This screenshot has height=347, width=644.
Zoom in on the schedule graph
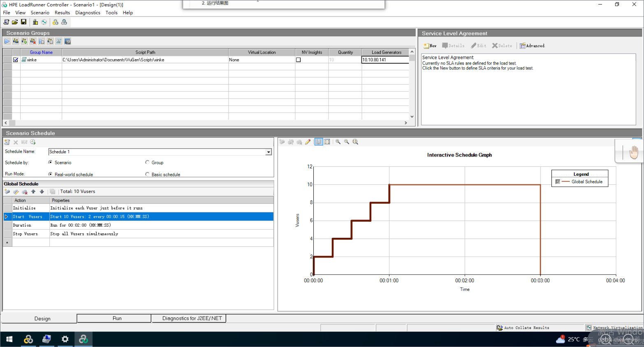(x=338, y=142)
